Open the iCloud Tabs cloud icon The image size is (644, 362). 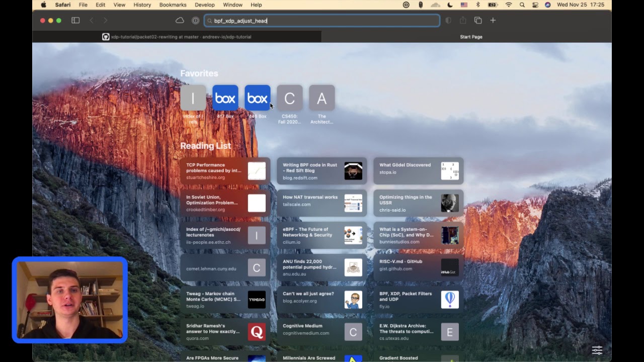(x=180, y=21)
